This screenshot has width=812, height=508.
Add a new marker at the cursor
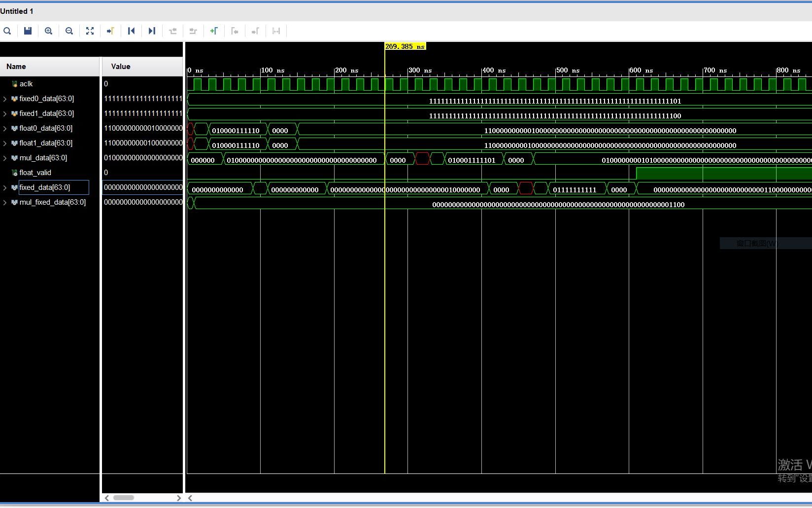[x=214, y=31]
